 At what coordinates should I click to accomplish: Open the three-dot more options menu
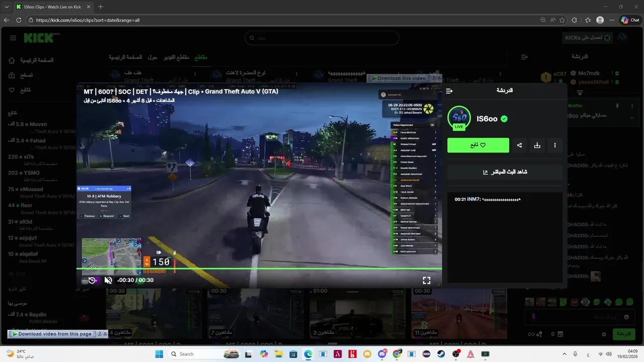tap(555, 145)
